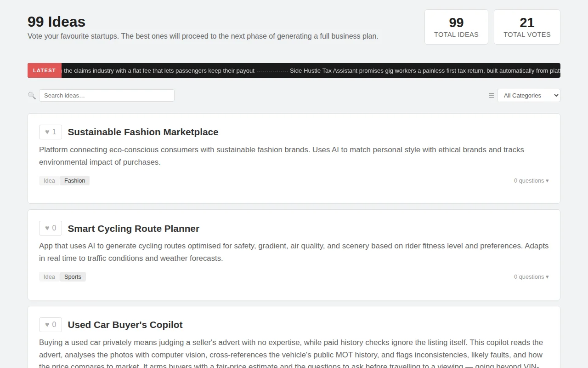Image resolution: width=588 pixels, height=368 pixels.
Task: Vote for Used Car Buyer's Copilot heart button
Action: point(51,325)
